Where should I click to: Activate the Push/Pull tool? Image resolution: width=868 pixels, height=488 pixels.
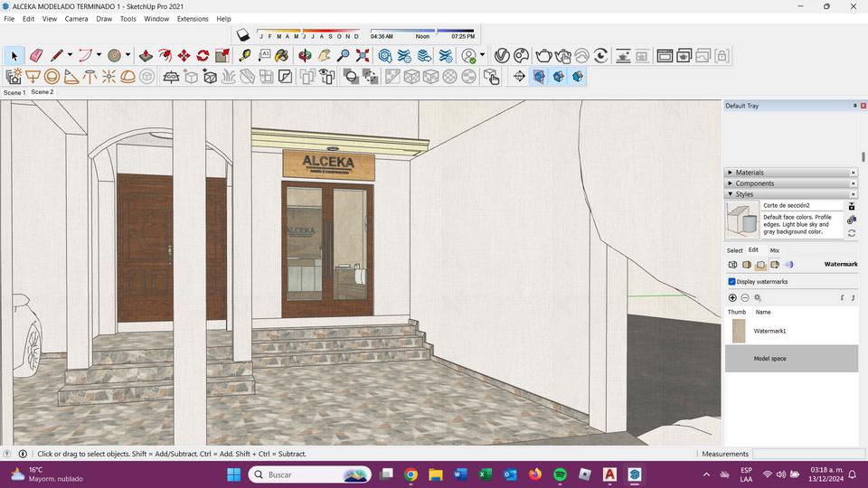pyautogui.click(x=146, y=56)
